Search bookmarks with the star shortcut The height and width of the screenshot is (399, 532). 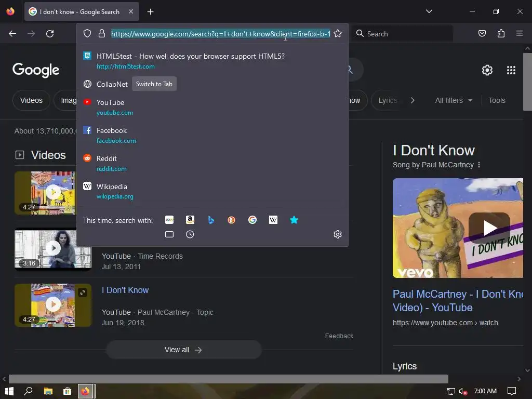coord(294,220)
